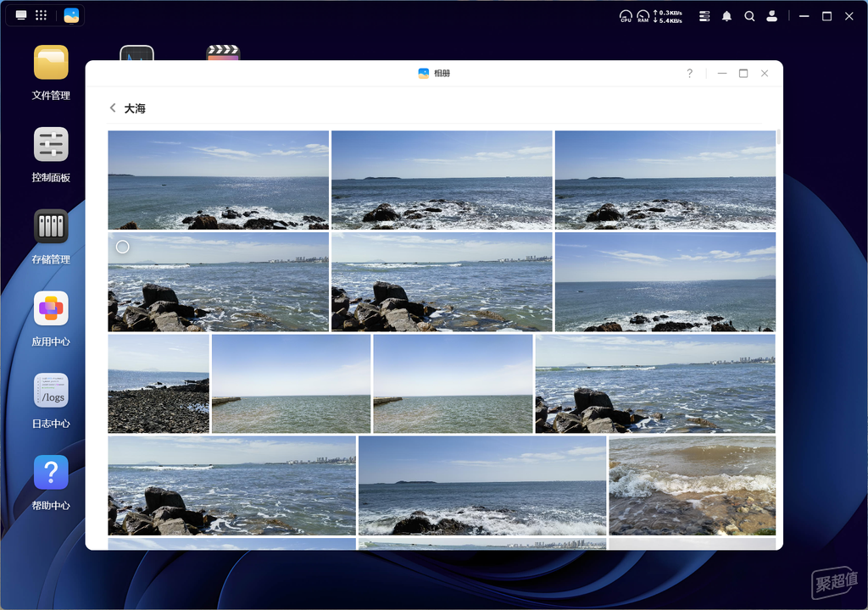The image size is (868, 610).
Task: Open the monitor app icon behind window
Action: point(136,53)
